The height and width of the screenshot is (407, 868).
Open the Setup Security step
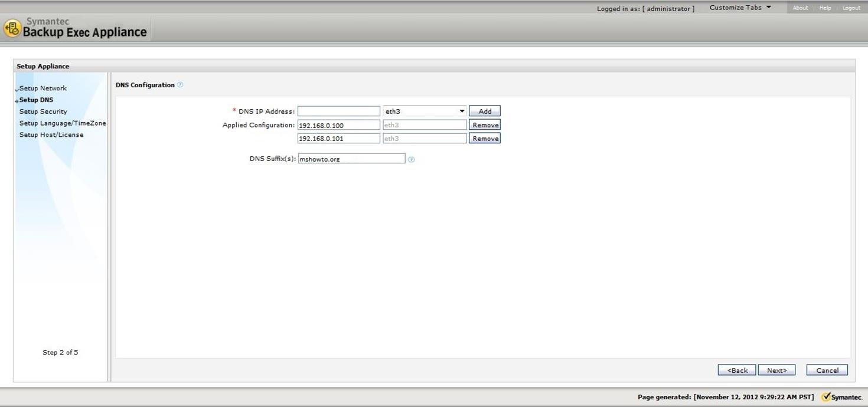coord(43,111)
